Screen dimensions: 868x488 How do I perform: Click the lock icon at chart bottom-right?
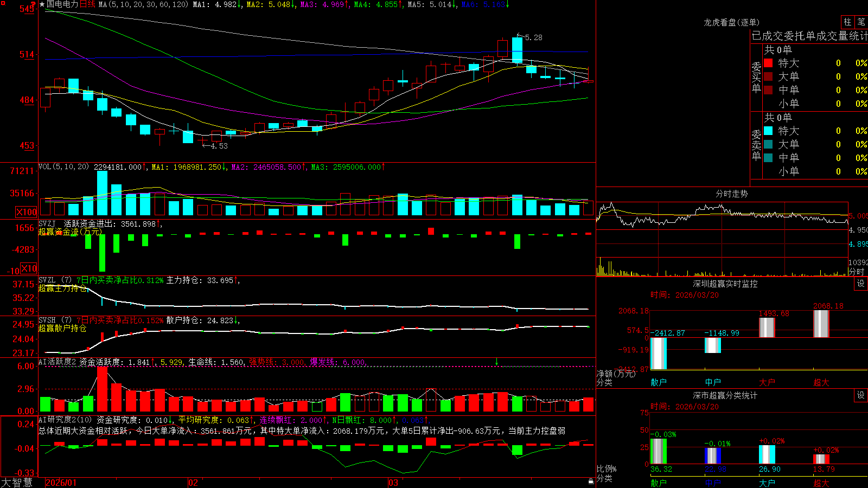coord(591,481)
